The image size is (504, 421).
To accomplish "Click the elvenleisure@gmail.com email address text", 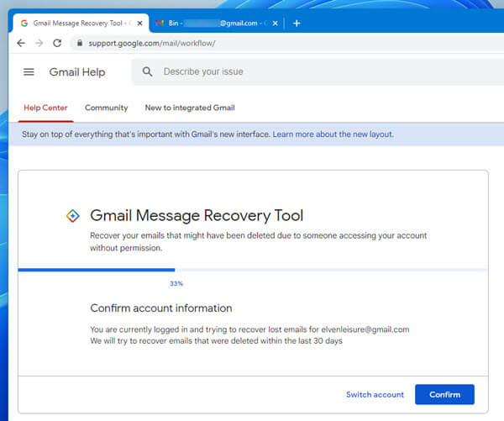I will point(365,329).
